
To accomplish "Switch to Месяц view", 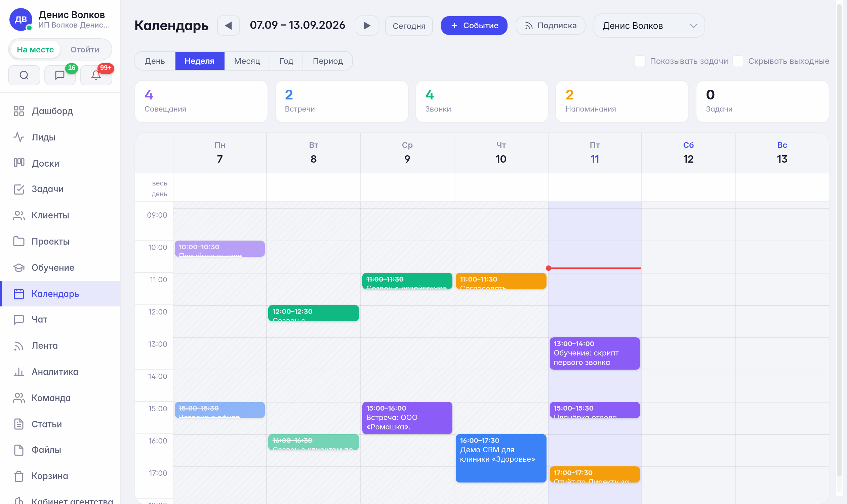I will click(247, 61).
